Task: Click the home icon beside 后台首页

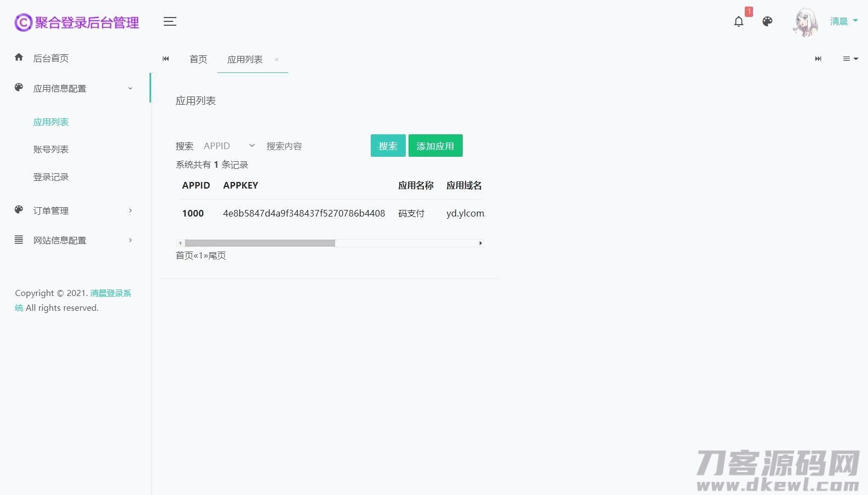Action: 19,58
